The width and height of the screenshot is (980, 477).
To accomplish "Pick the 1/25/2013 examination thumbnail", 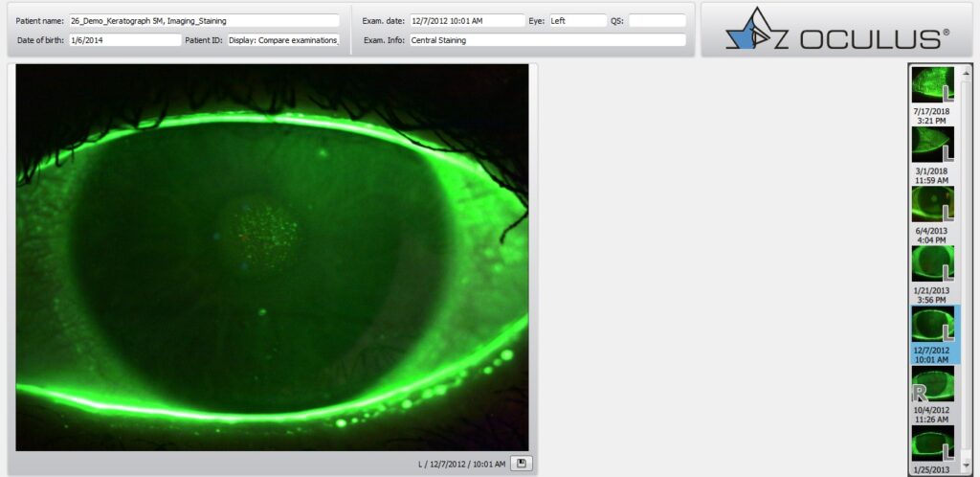I will 932,443.
